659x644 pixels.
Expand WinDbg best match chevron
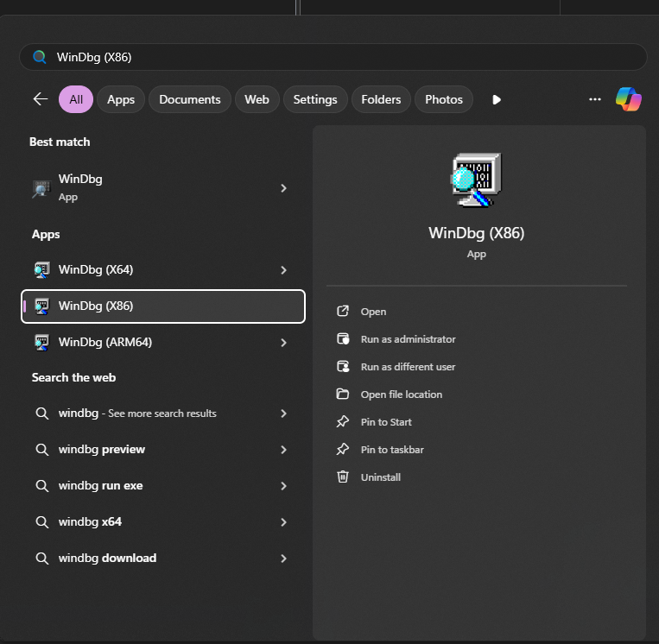283,188
